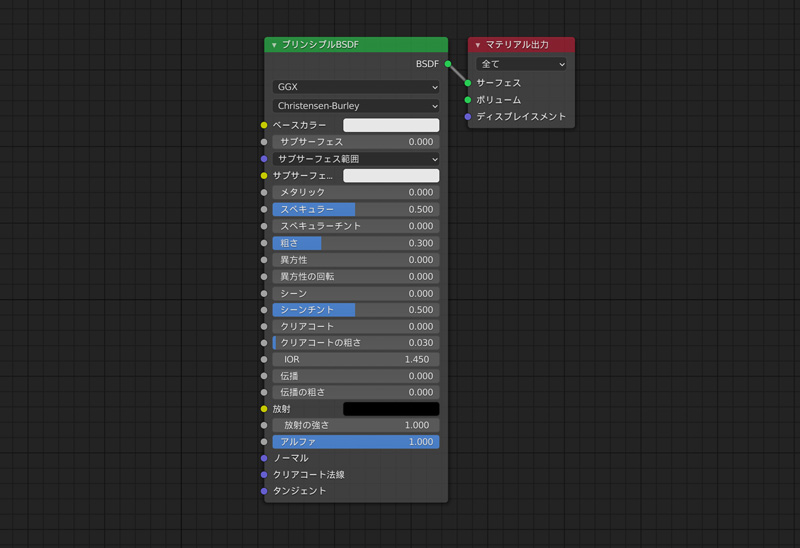Select the マテリアル出力 node header
Image resolution: width=800 pixels, height=548 pixels.
pyautogui.click(x=528, y=45)
